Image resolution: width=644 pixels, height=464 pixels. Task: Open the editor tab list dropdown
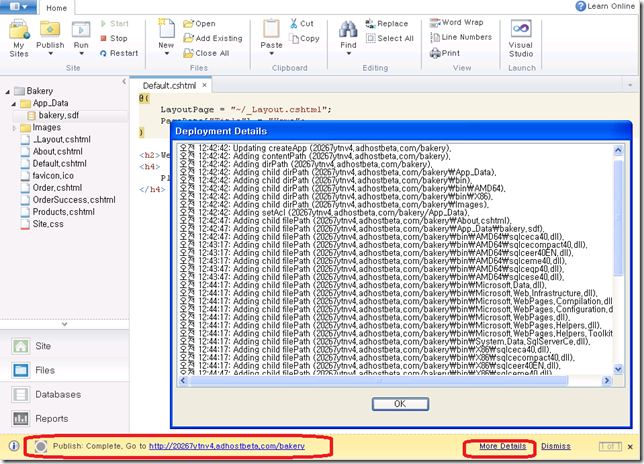coord(630,85)
